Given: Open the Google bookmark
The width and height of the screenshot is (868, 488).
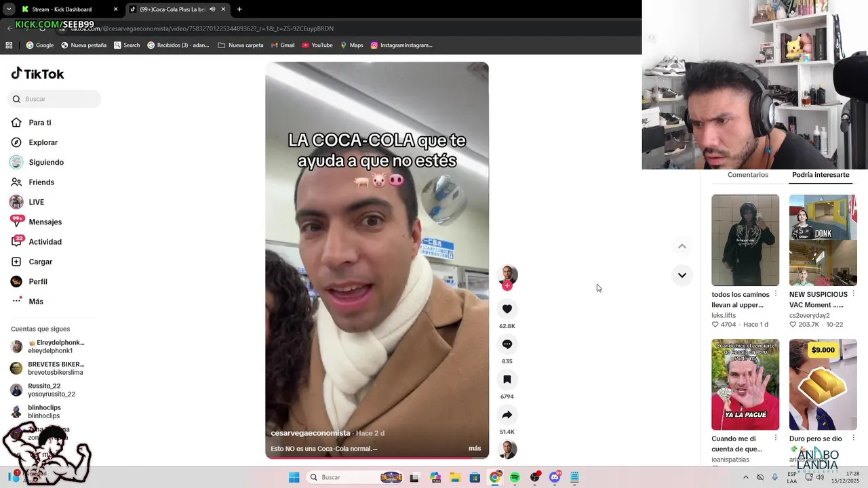Looking at the screenshot, I should (x=39, y=45).
